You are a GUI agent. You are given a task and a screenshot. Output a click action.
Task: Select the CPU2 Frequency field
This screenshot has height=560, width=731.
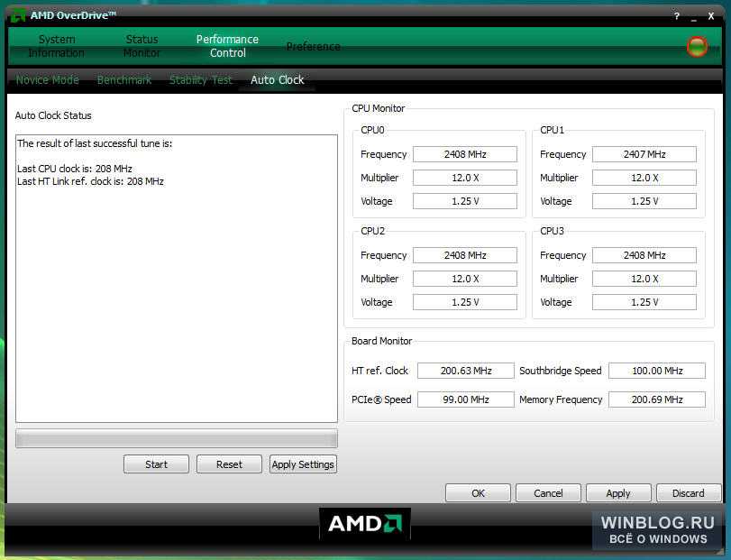click(x=465, y=255)
